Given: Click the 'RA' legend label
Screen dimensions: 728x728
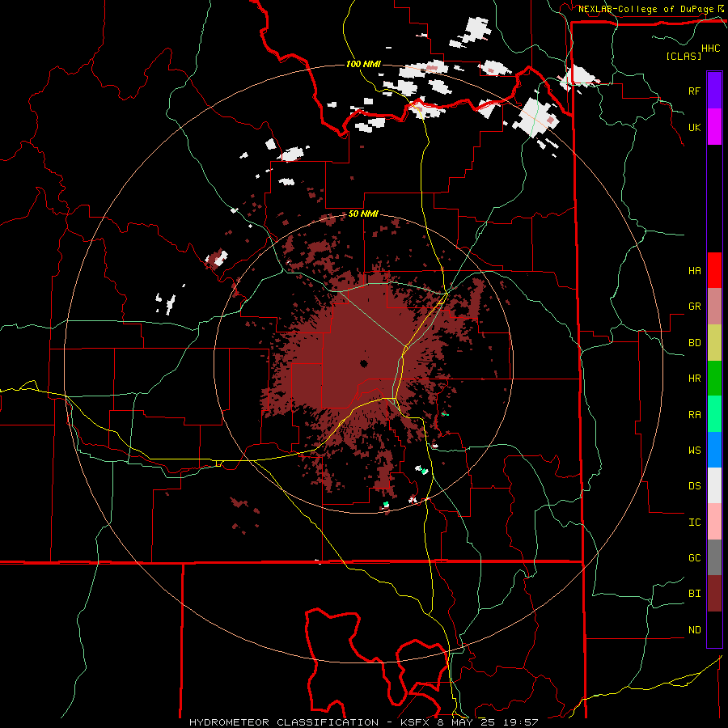Looking at the screenshot, I should pos(694,414).
